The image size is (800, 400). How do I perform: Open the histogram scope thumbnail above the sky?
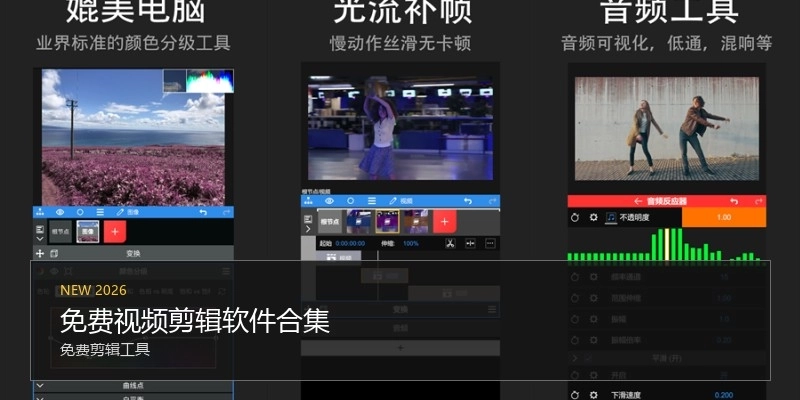click(210, 81)
